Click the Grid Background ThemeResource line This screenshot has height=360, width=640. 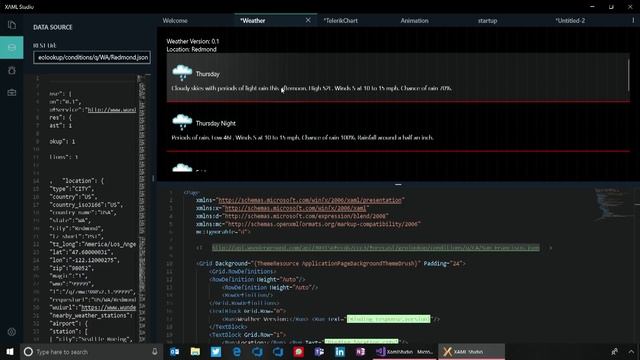point(331,264)
